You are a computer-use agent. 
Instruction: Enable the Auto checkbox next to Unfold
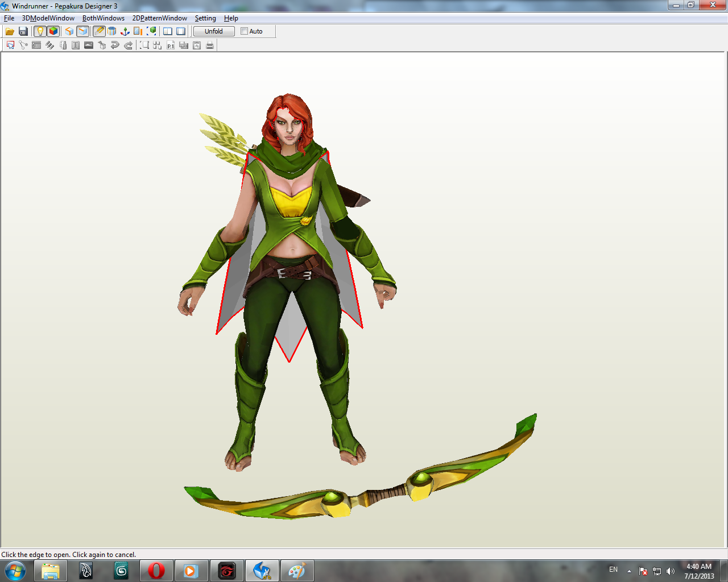243,31
